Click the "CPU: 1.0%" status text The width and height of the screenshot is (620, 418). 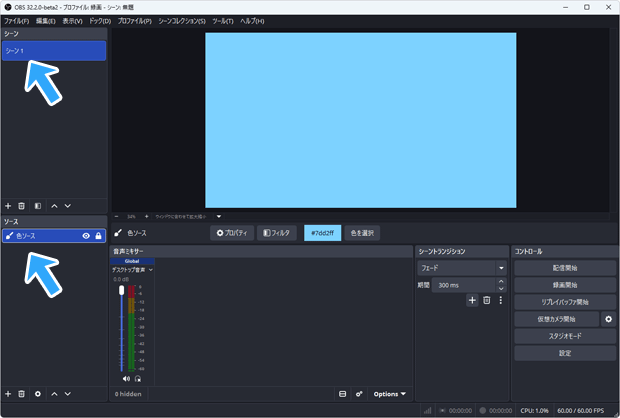pos(534,410)
